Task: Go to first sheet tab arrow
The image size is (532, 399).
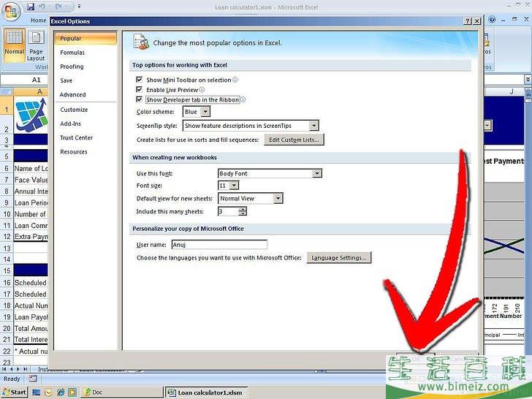Action: (4, 369)
